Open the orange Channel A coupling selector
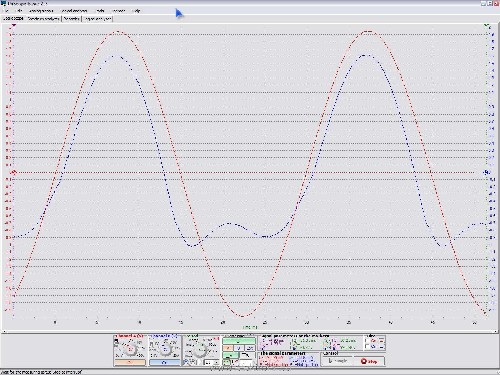The width and height of the screenshot is (500, 375). [130, 362]
